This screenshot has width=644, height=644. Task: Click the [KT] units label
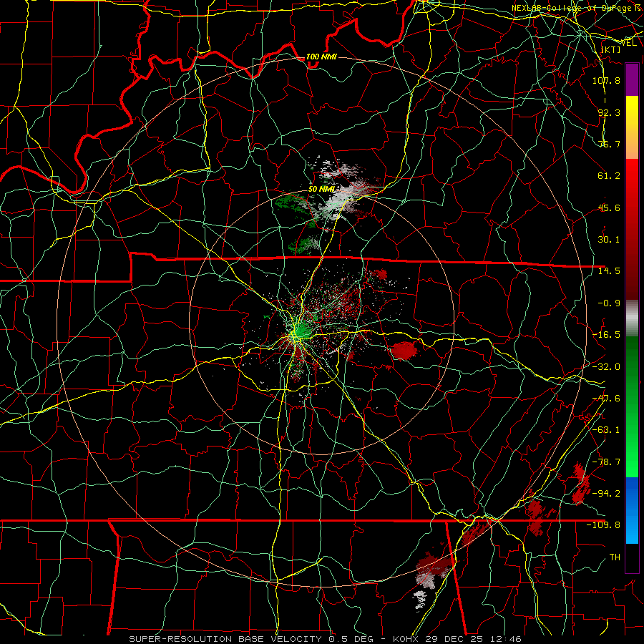click(610, 49)
